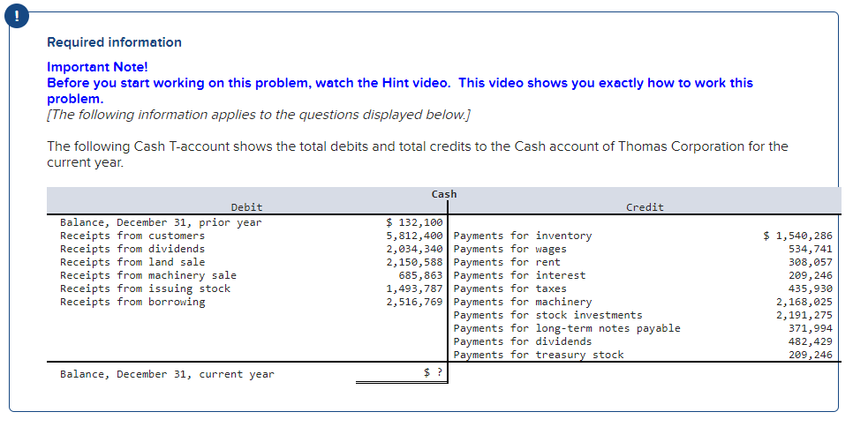Click the 685,863 amount
Viewport: 868px width, 427px height.
click(420, 275)
